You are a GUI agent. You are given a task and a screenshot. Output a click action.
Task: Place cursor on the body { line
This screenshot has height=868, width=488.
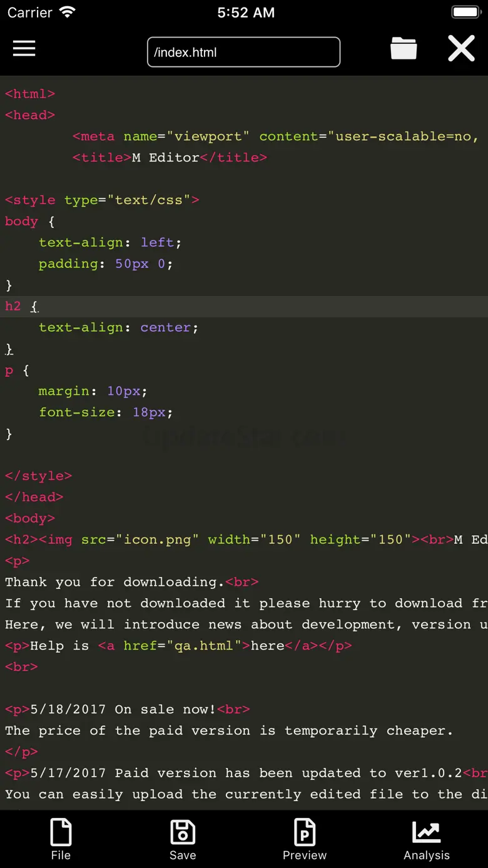[30, 222]
